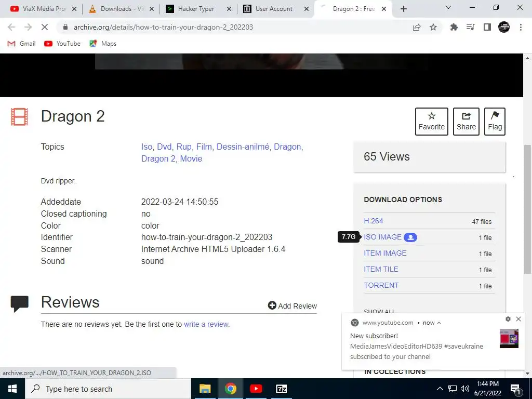Viewport: 532px width, 399px height.
Task: Click the archive.org URL in address bar
Action: click(x=163, y=27)
